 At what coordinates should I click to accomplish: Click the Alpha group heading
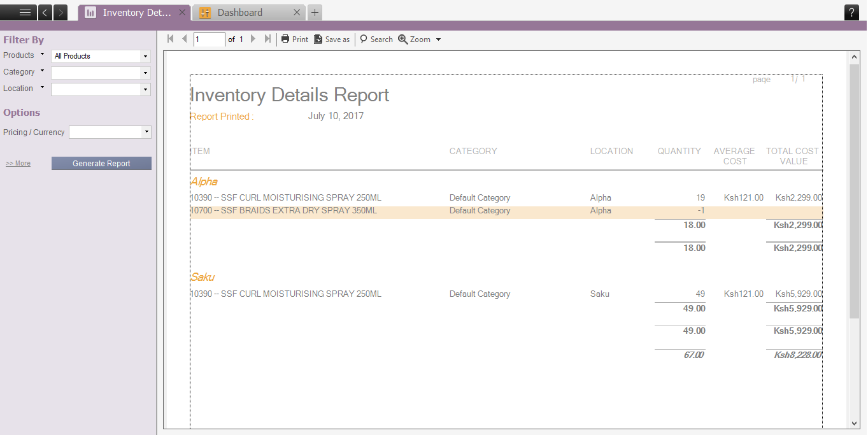coord(204,182)
